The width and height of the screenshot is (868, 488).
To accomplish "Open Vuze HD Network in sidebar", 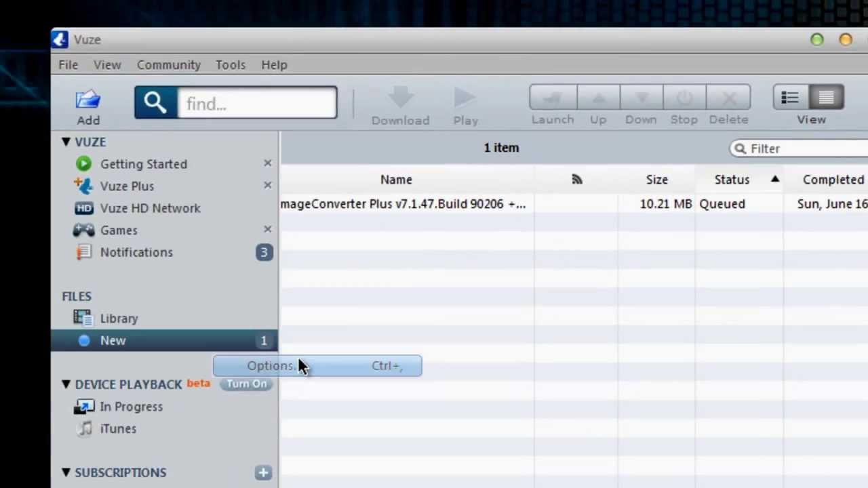I will point(151,208).
